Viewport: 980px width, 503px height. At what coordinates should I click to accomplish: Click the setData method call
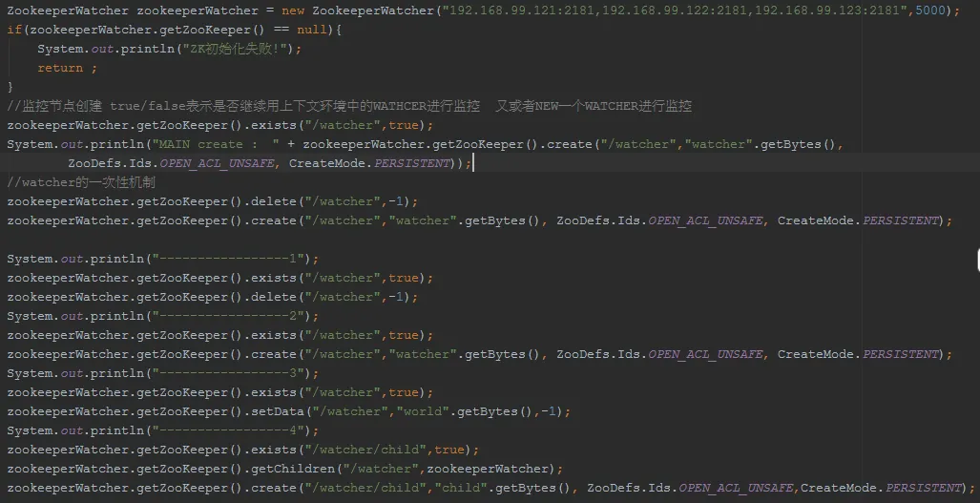click(278, 411)
